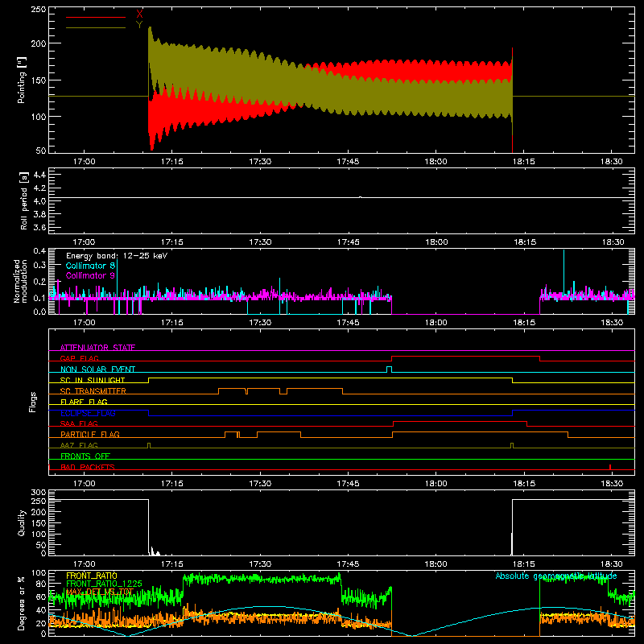The width and height of the screenshot is (644, 644).
Task: Click 17:45 under the Quality plot
Action: [348, 564]
